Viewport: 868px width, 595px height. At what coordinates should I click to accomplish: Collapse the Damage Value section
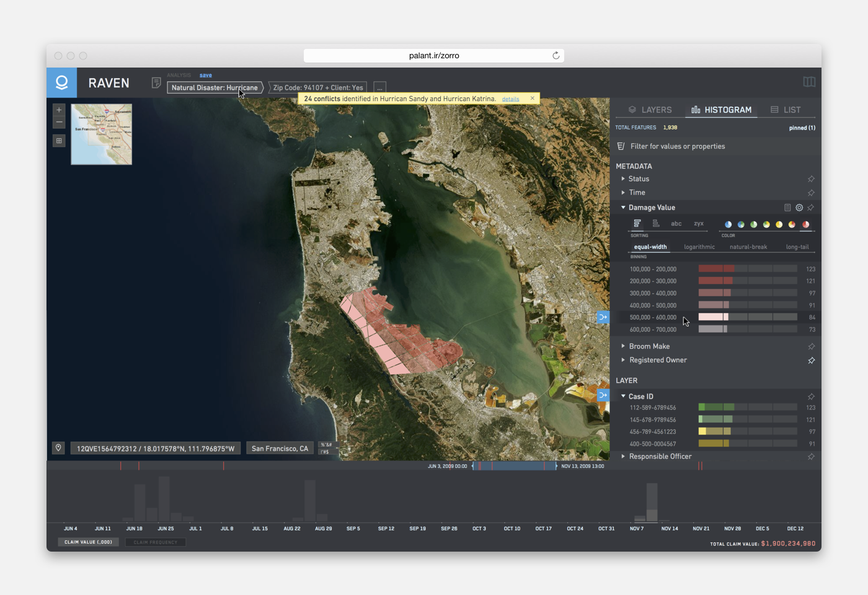click(x=623, y=208)
